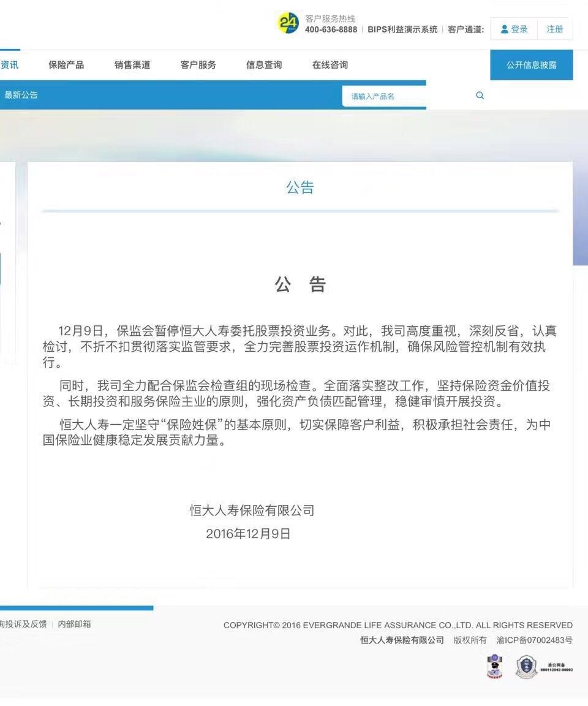Open the 客户服务 menu
This screenshot has height=706, width=588.
pos(198,65)
